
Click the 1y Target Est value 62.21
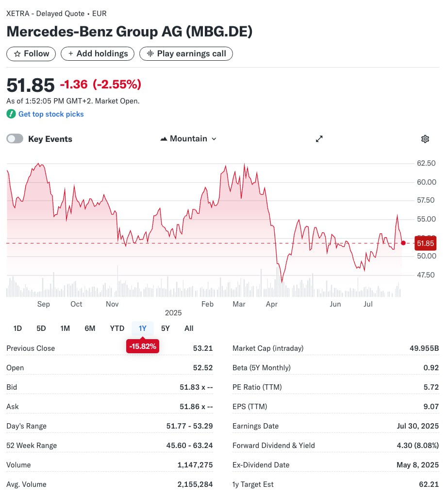[x=429, y=484]
